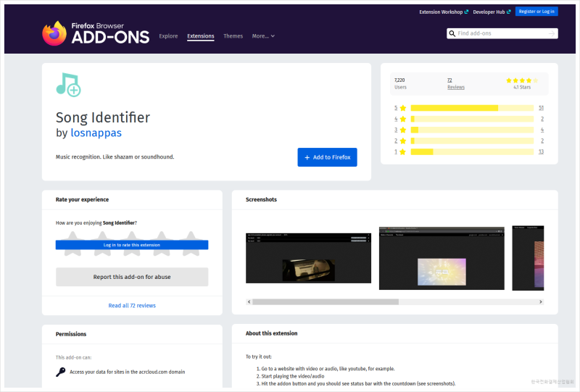
Task: Click the search magnifier icon
Action: coord(452,33)
